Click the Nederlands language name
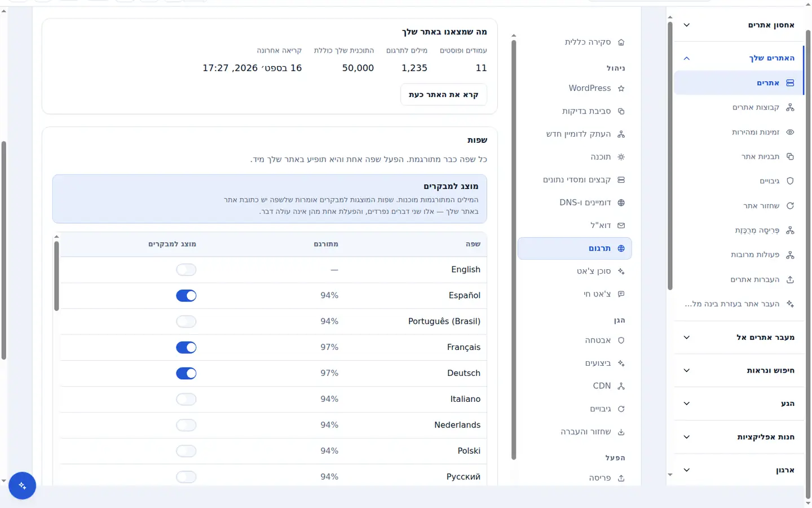Screen dimensions: 812x508 point(457,425)
